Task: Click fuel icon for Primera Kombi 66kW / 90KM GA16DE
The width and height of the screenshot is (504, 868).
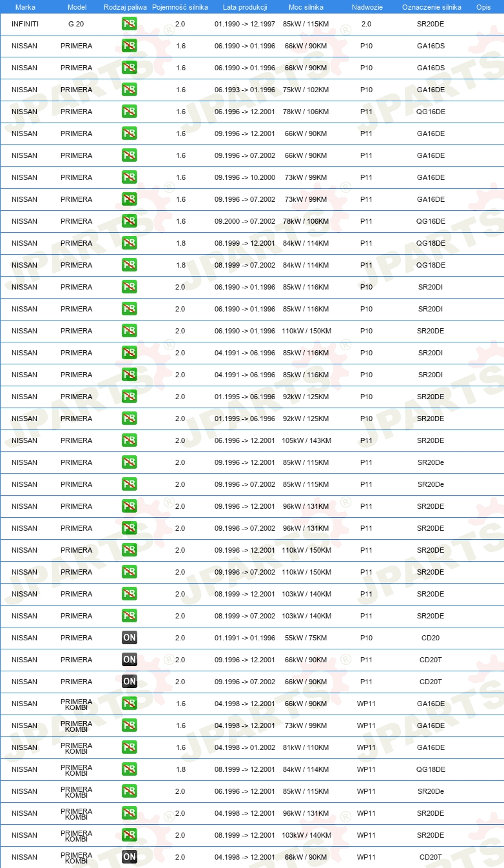Action: click(129, 704)
